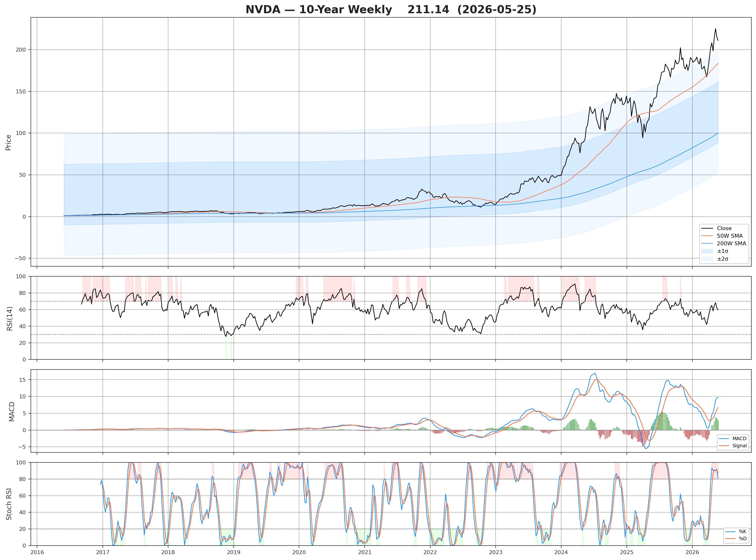Click the "−50" tick on Price axis
The image size is (756, 560).
(x=20, y=258)
